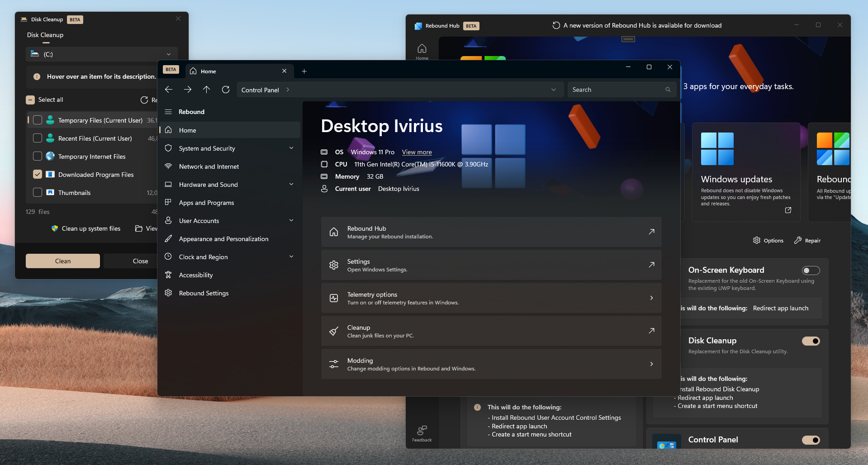This screenshot has width=868, height=465.
Task: Expand Hardware and Sound chevron
Action: coord(291,184)
